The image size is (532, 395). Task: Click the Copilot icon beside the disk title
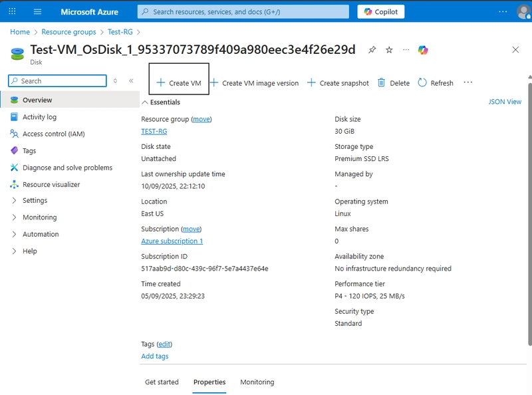[423, 50]
